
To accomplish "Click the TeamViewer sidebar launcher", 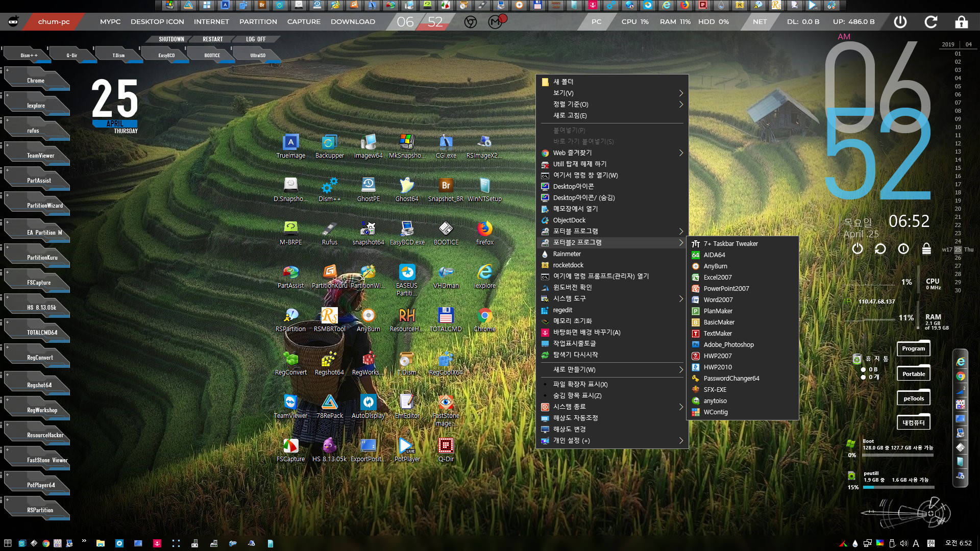I will pyautogui.click(x=37, y=155).
